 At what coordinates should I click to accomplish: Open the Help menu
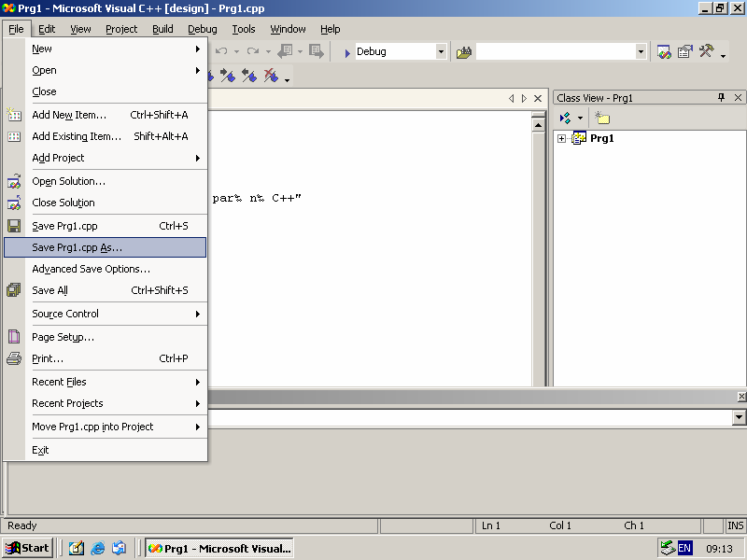(x=330, y=29)
